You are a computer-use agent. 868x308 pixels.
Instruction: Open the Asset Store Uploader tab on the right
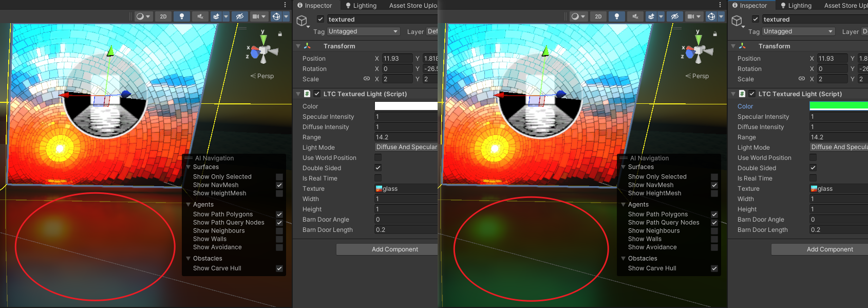(845, 6)
